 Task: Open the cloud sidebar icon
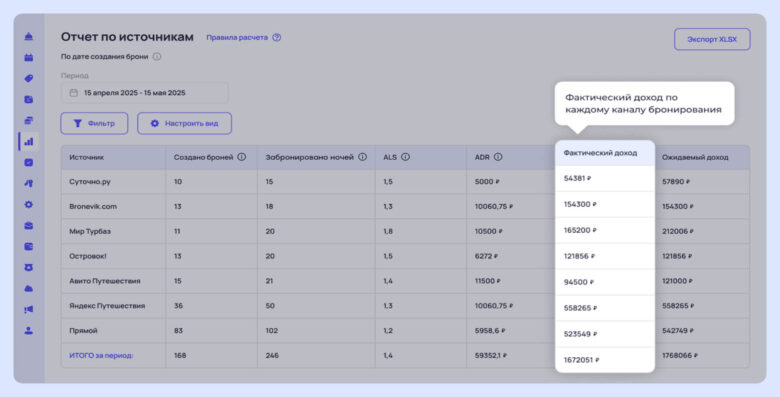(29, 289)
